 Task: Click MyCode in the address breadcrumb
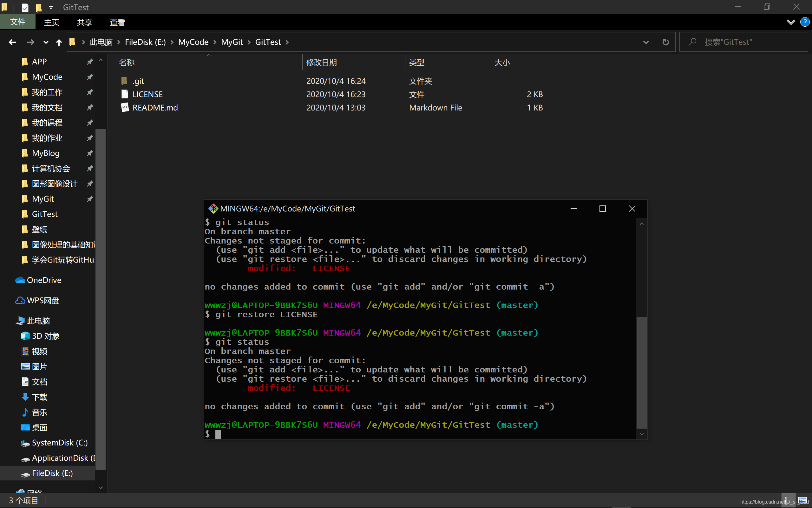[193, 42]
